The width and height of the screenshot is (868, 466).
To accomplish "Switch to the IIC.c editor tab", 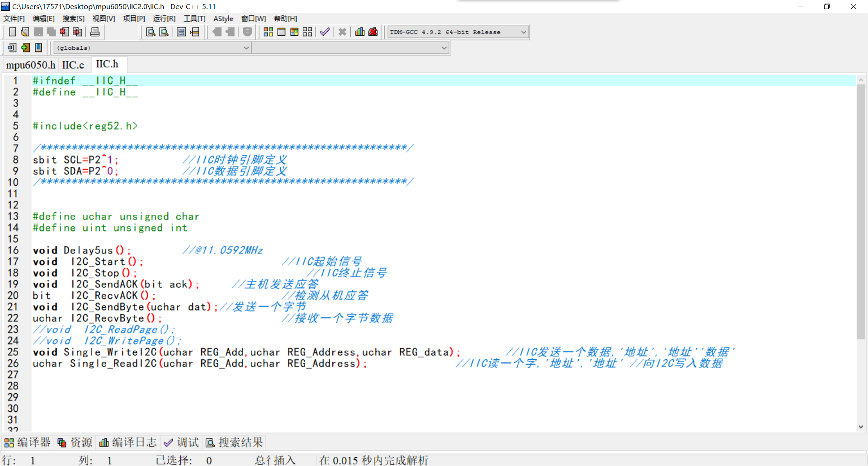I will (73, 65).
